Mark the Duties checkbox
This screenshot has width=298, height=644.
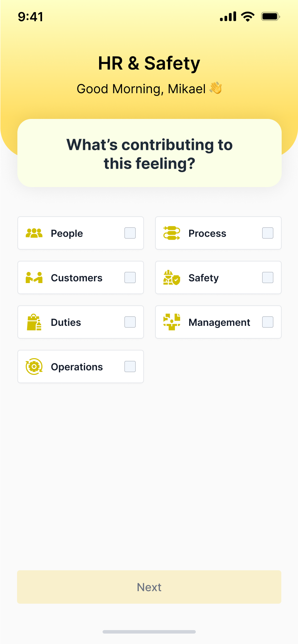pyautogui.click(x=130, y=322)
